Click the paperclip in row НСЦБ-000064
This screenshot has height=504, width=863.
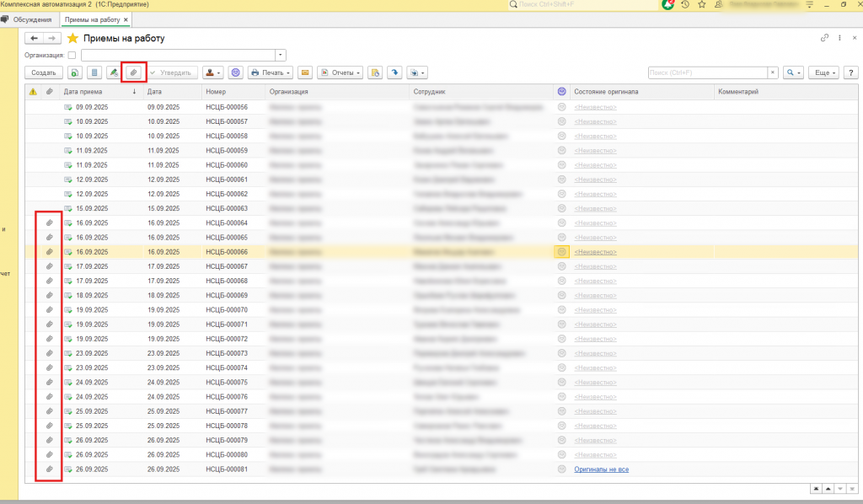(49, 223)
